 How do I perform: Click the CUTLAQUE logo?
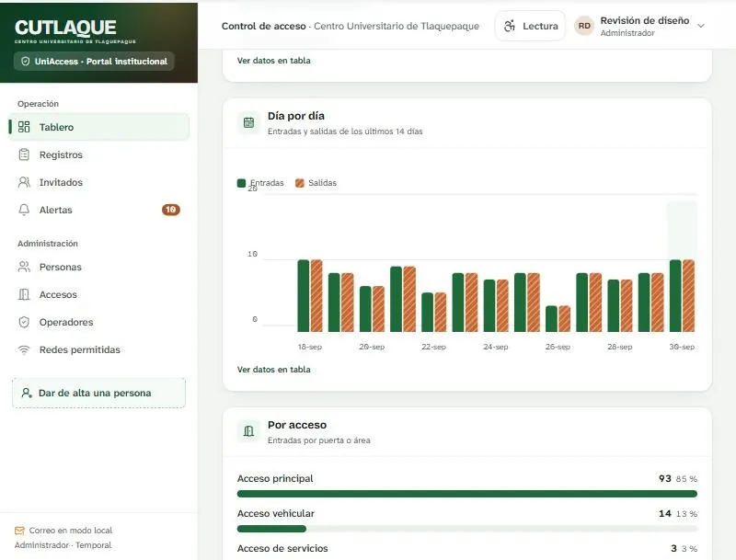point(75,31)
